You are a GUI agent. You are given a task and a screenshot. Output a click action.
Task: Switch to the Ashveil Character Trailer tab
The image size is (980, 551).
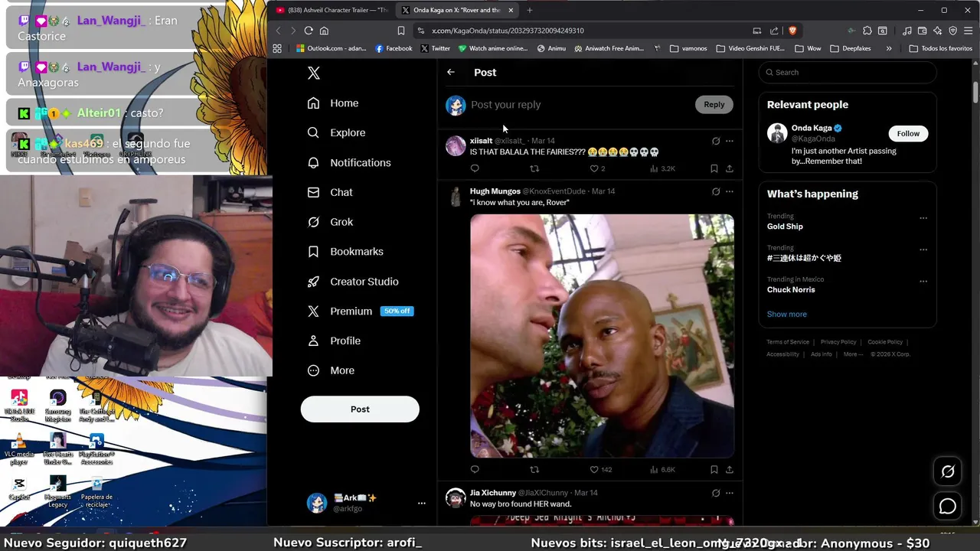(332, 10)
